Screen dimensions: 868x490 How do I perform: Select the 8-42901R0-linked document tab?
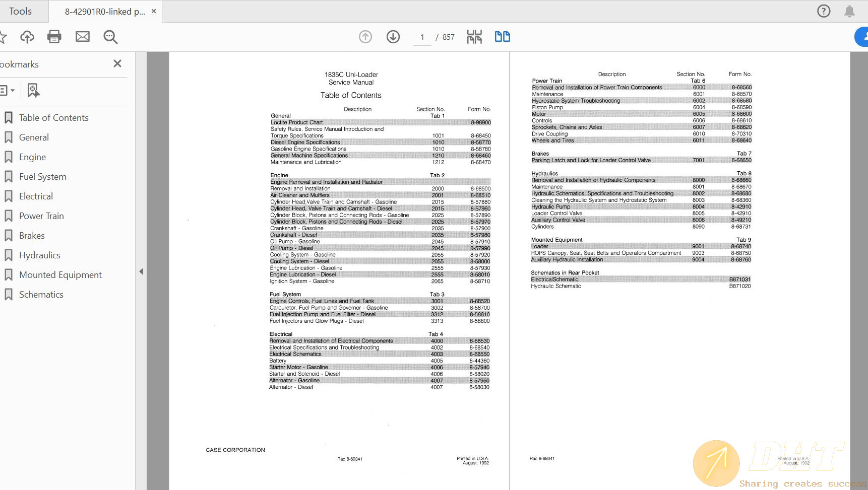pos(104,11)
